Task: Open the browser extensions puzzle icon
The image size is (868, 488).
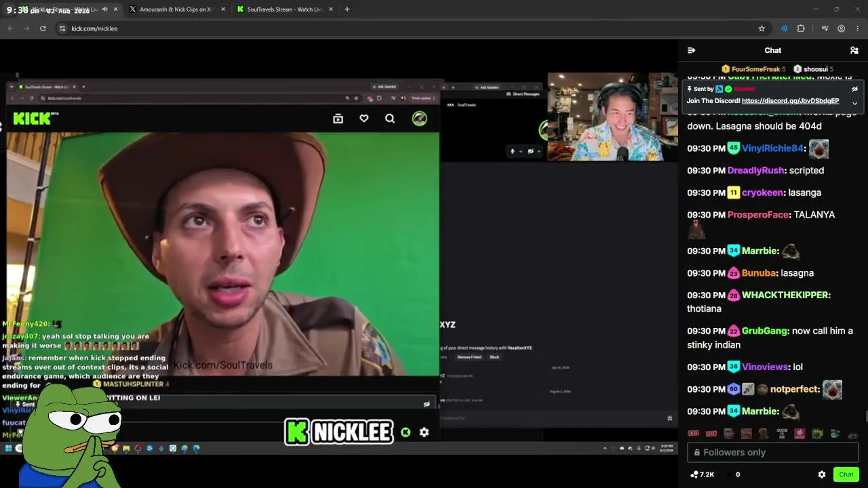Action: (801, 28)
